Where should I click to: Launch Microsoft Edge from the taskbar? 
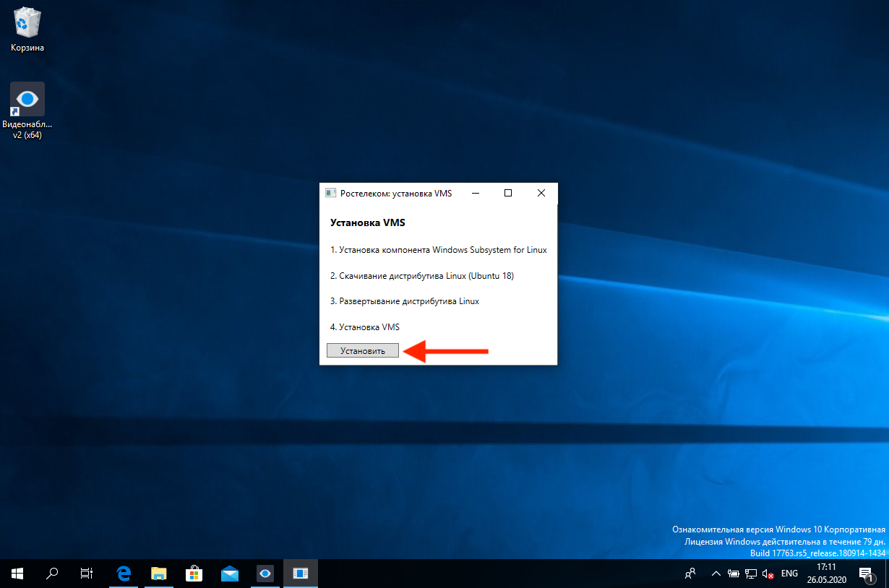pos(124,574)
